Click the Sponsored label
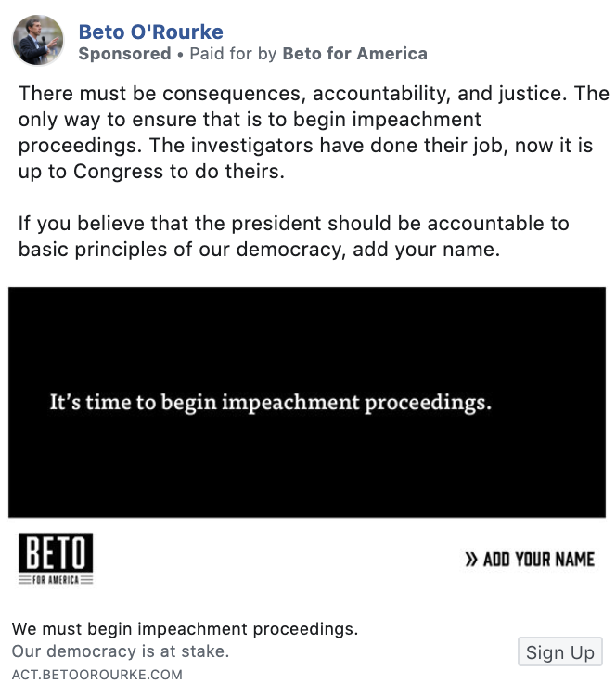The image size is (616, 696). click(124, 54)
